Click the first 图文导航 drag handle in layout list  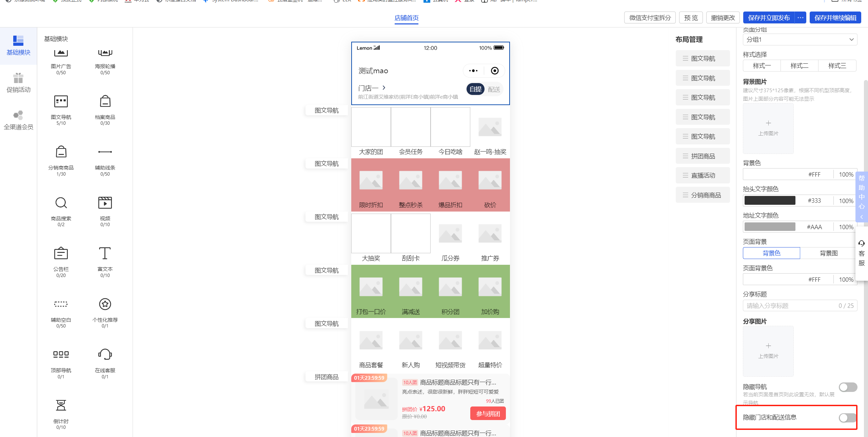685,58
